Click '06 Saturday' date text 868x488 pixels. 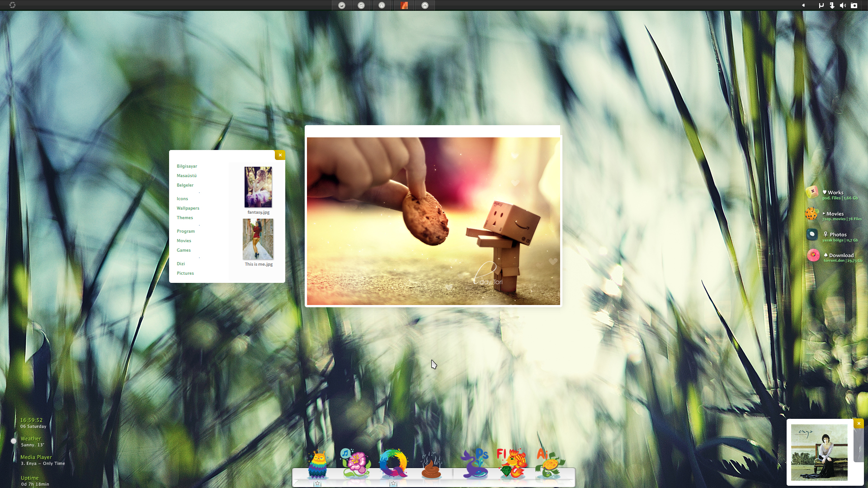33,427
